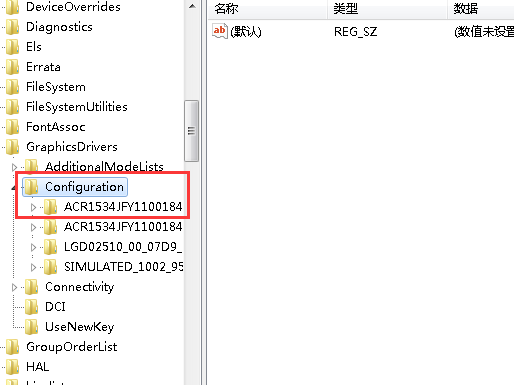Click the 类型 column header
The height and width of the screenshot is (385, 514).
click(387, 9)
